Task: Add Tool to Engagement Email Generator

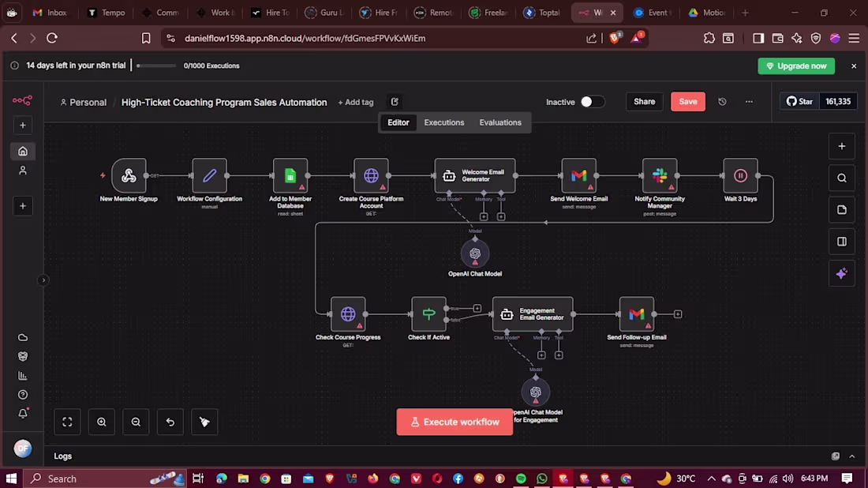Action: click(559, 355)
